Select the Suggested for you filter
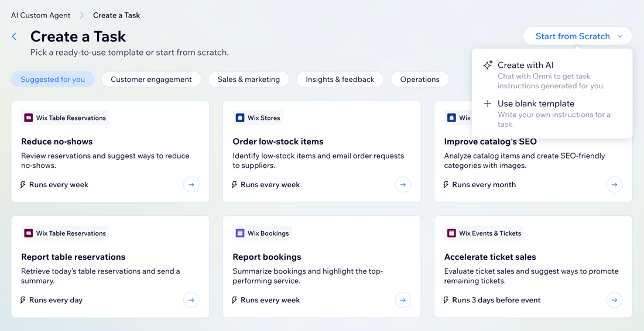The image size is (644, 331). pos(53,80)
